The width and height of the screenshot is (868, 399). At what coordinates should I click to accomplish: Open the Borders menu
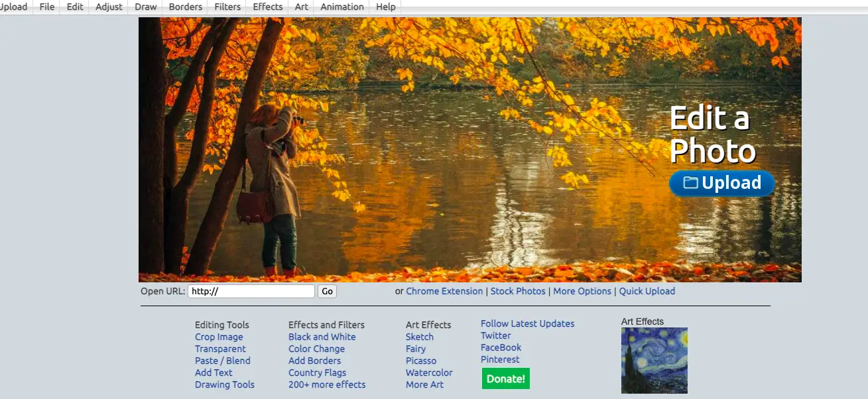186,7
